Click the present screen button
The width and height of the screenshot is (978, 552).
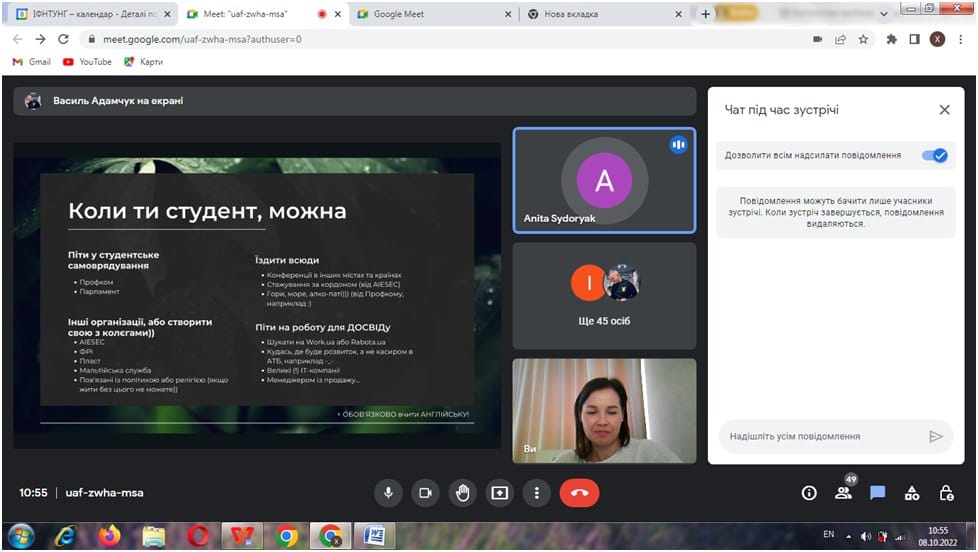pos(499,492)
